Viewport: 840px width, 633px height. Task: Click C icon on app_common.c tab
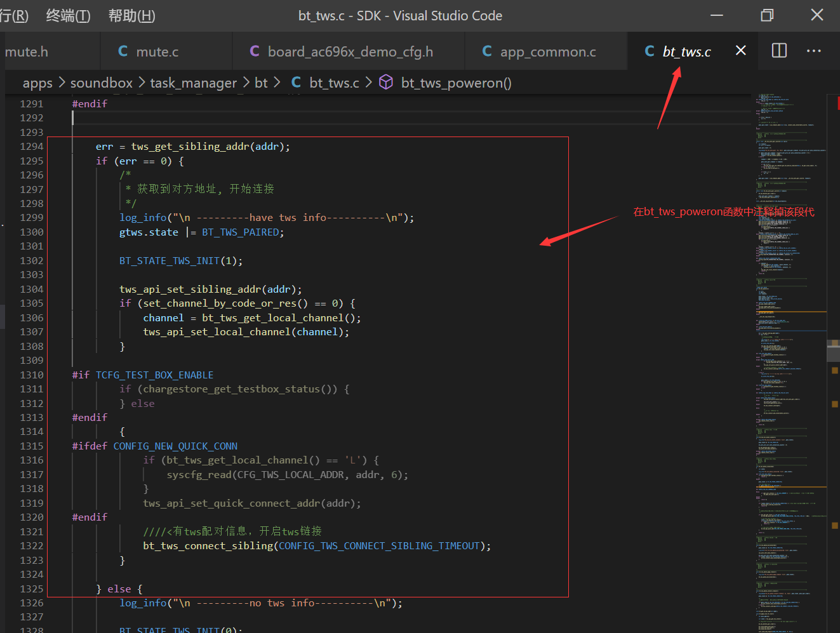pyautogui.click(x=487, y=51)
